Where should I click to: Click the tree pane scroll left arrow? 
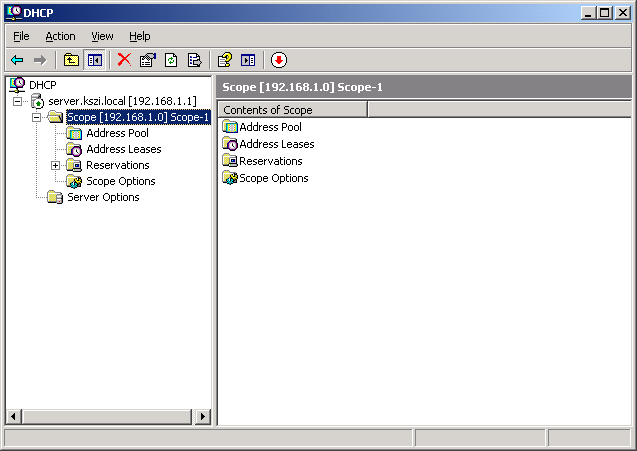coord(14,416)
